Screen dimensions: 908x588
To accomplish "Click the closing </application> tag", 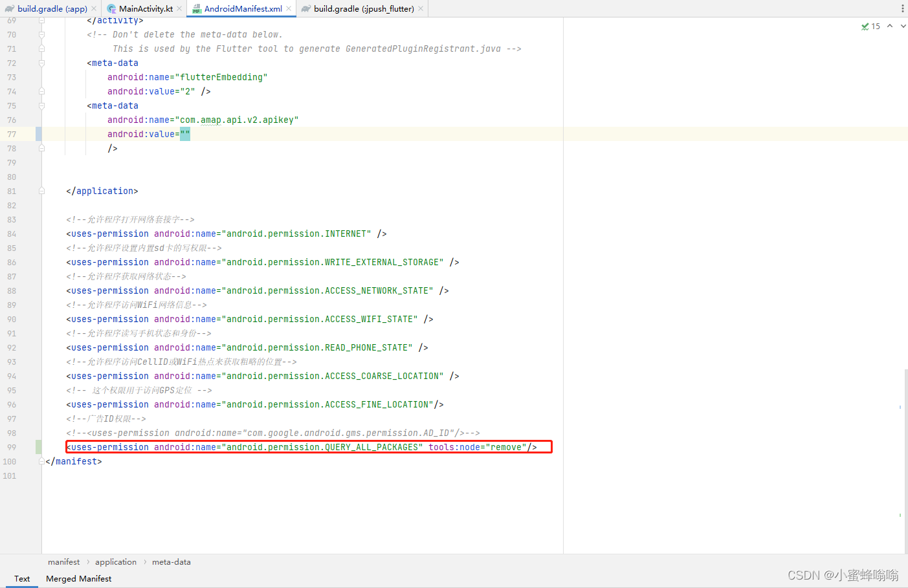I will coord(102,191).
